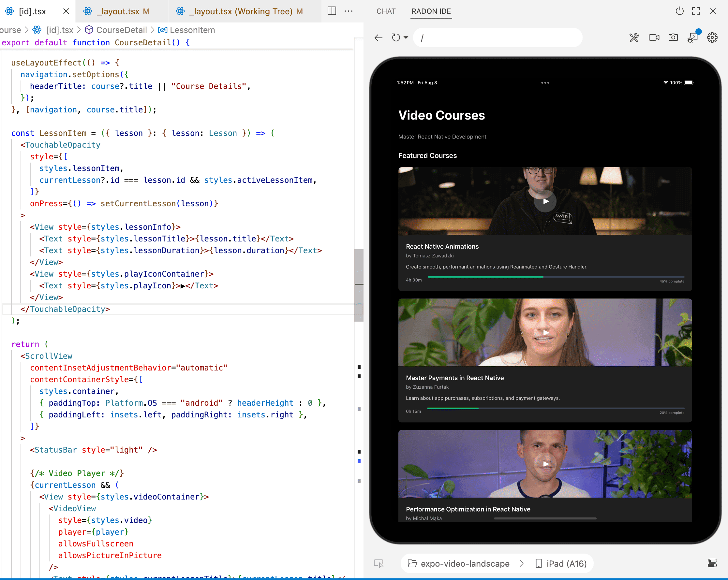Open the editor more actions menu
728x580 pixels.
pyautogui.click(x=349, y=11)
